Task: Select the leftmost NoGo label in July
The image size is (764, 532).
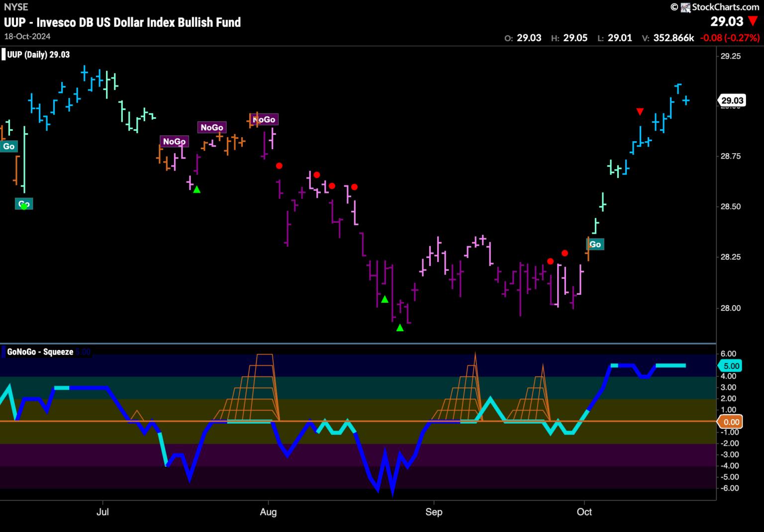Action: tap(174, 142)
